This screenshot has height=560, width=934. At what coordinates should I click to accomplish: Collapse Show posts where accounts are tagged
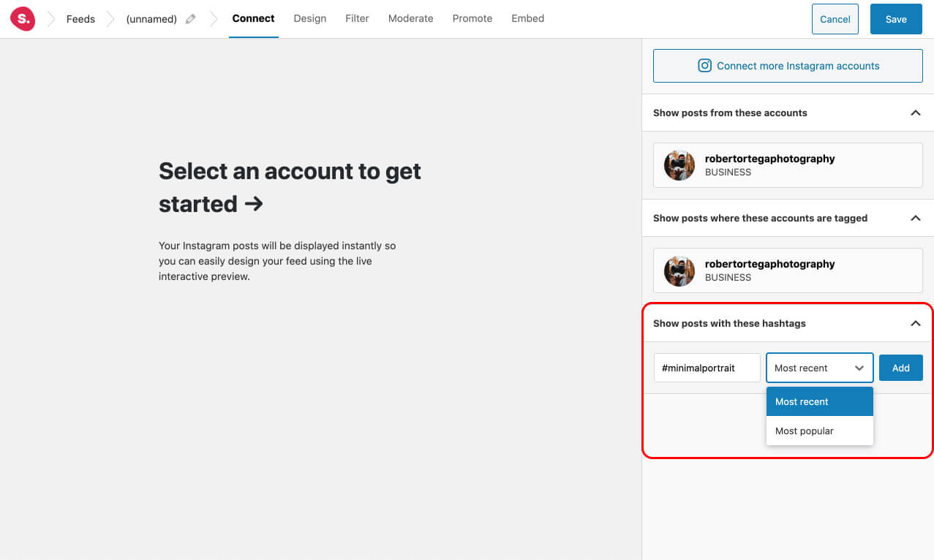pos(915,218)
